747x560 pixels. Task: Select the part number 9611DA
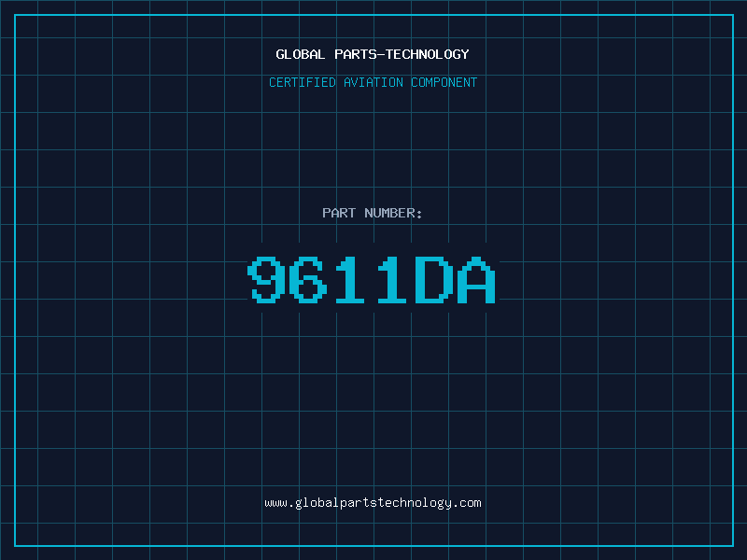[372, 280]
